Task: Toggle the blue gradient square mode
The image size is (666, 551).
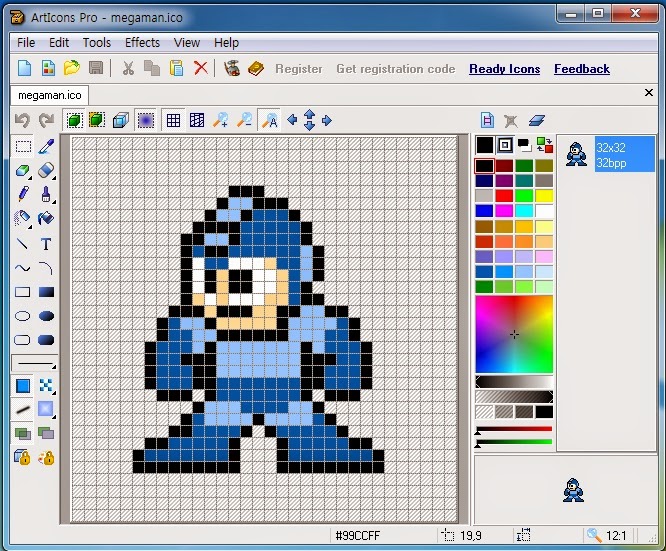Action: [x=145, y=121]
